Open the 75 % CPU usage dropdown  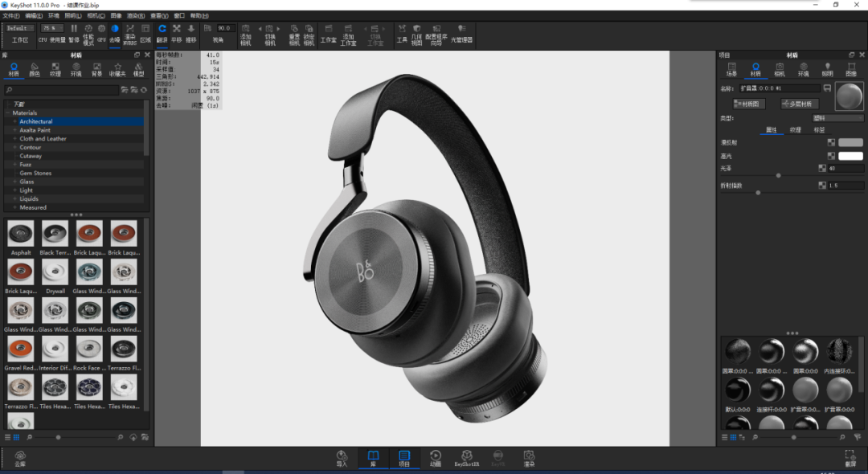(x=52, y=28)
